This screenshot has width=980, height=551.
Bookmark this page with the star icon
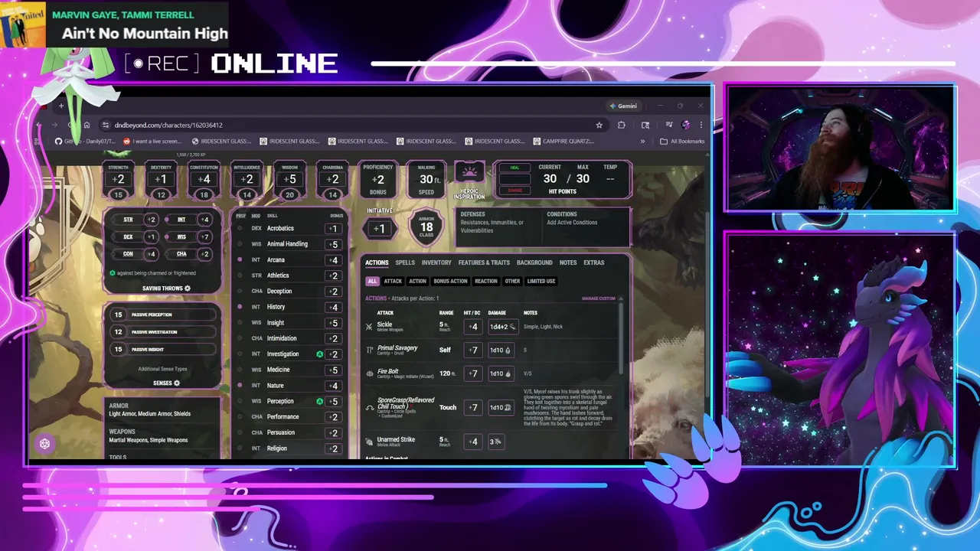tap(599, 125)
